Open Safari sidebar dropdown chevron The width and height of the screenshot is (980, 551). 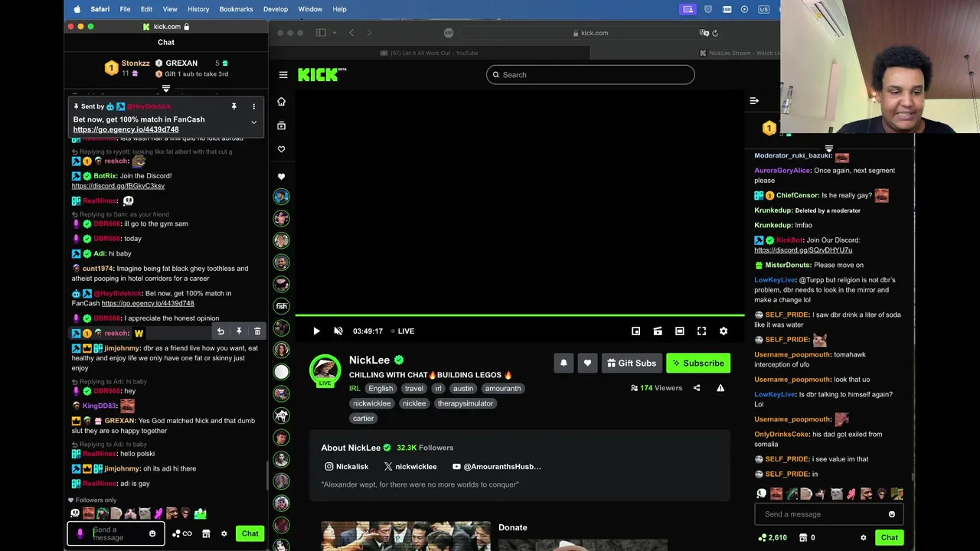(x=335, y=33)
